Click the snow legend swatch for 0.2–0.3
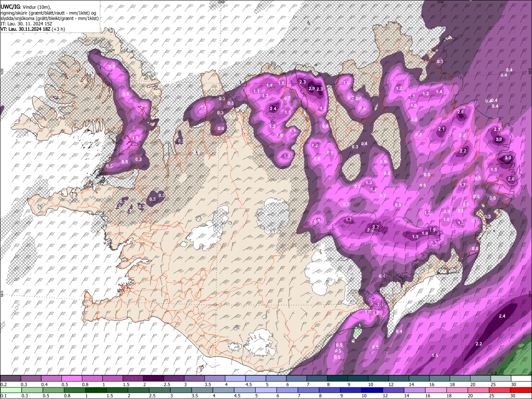The width and height of the screenshot is (532, 399). pyautogui.click(x=10, y=379)
